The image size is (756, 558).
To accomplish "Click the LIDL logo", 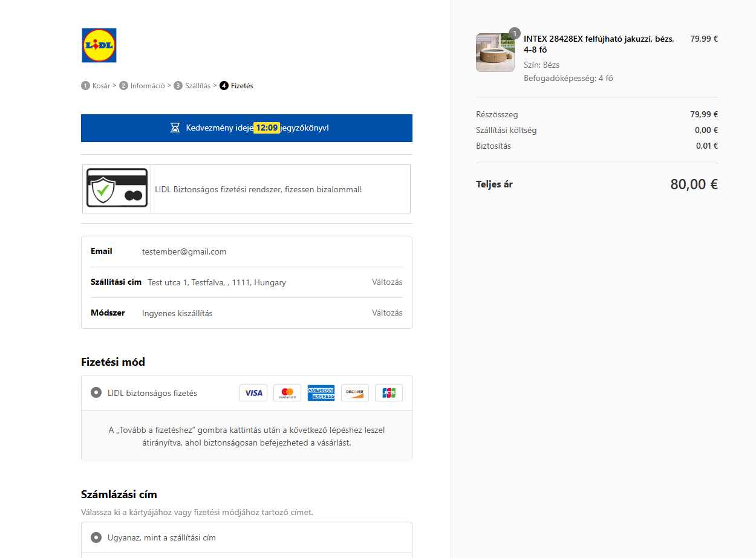I will coord(99,45).
